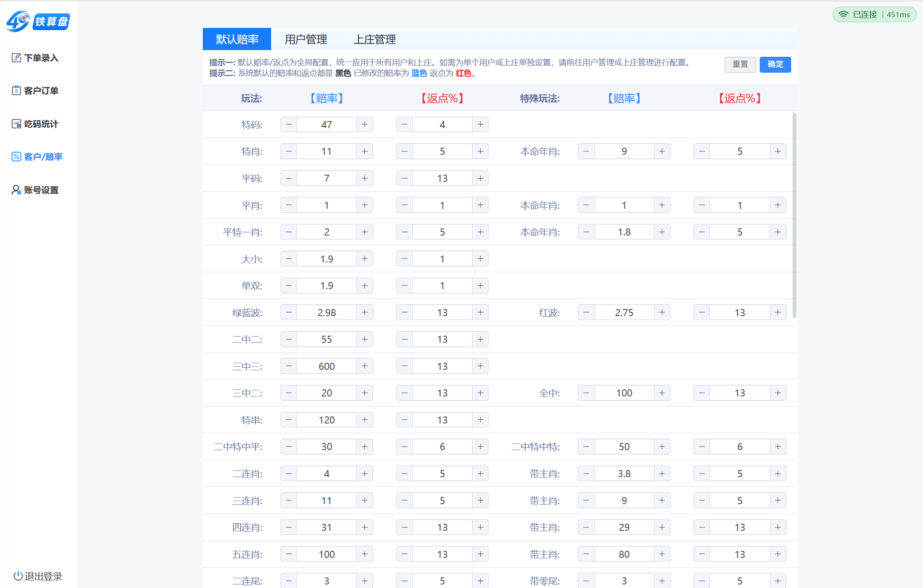
Task: Increase the 平特一肖 赔率 value
Action: [365, 232]
